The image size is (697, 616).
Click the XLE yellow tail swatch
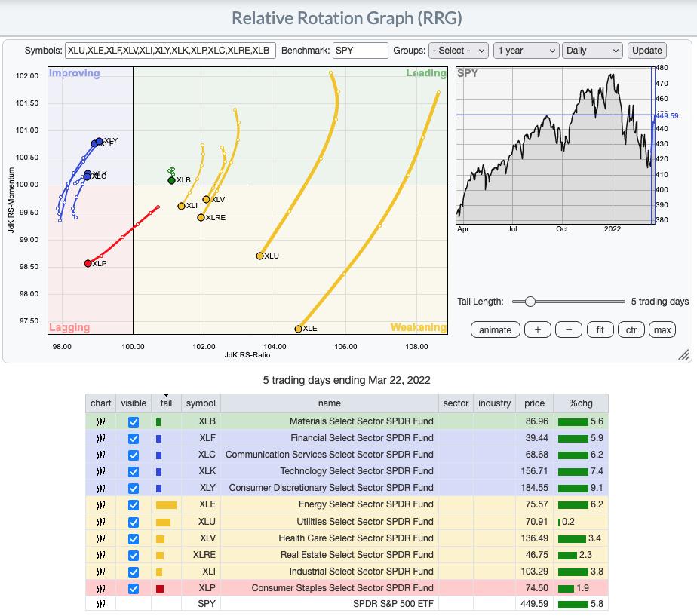pyautogui.click(x=166, y=505)
